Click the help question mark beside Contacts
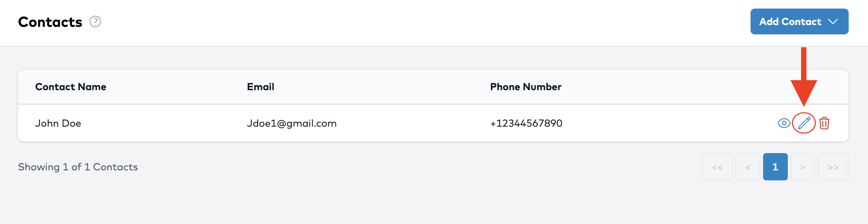This screenshot has width=868, height=224. click(95, 22)
